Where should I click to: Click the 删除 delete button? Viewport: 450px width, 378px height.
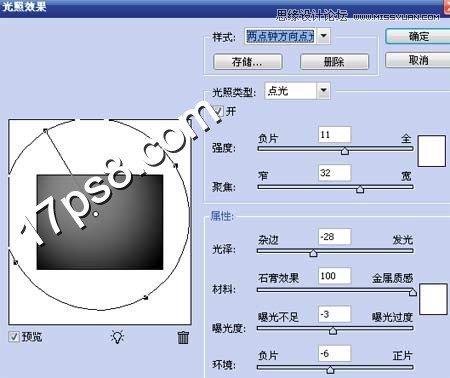click(x=334, y=62)
